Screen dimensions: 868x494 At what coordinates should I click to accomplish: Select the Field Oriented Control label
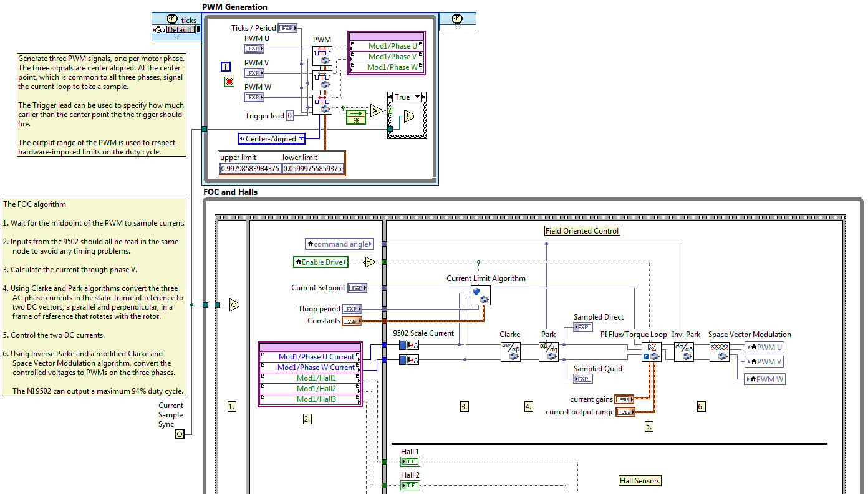click(x=582, y=231)
